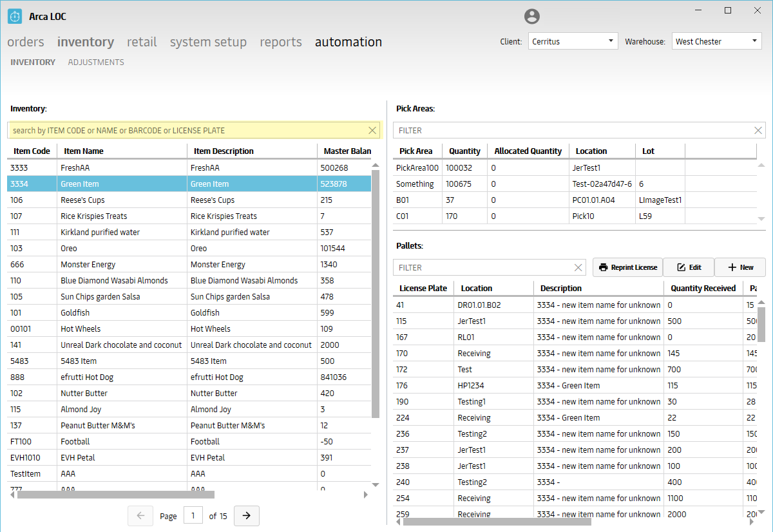The height and width of the screenshot is (532, 773).
Task: Select the Blue Diamond Wasabi Almonds row
Action: [189, 281]
